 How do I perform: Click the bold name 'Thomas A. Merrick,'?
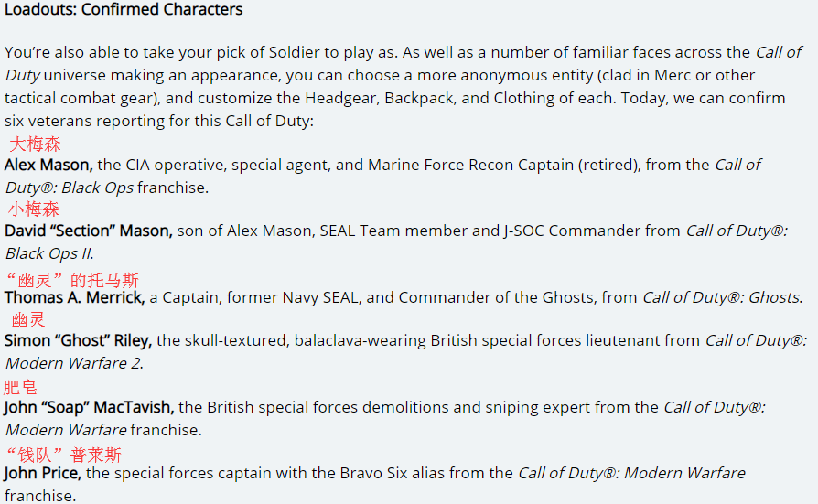click(75, 297)
